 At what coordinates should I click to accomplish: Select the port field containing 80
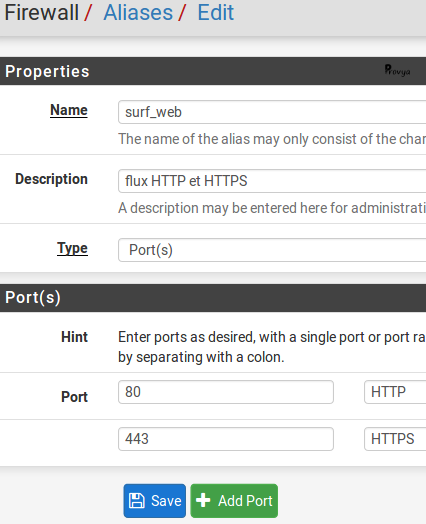pyautogui.click(x=226, y=392)
